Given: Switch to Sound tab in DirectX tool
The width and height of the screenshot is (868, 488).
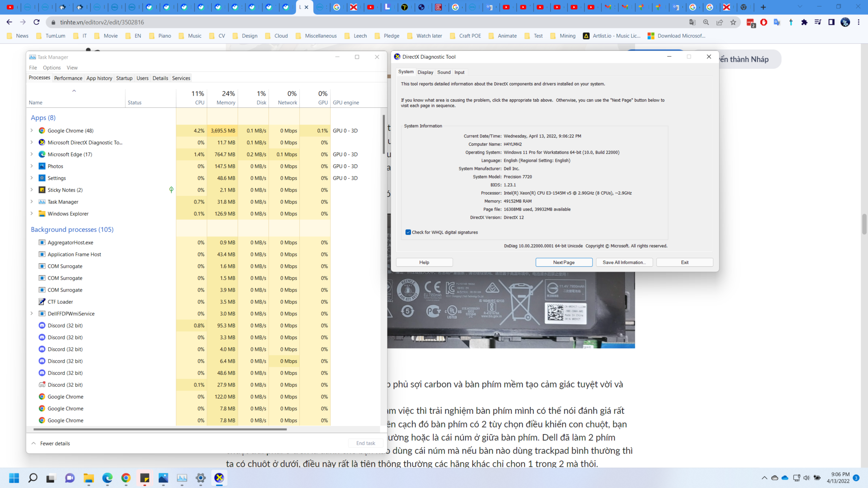Looking at the screenshot, I should [x=444, y=72].
